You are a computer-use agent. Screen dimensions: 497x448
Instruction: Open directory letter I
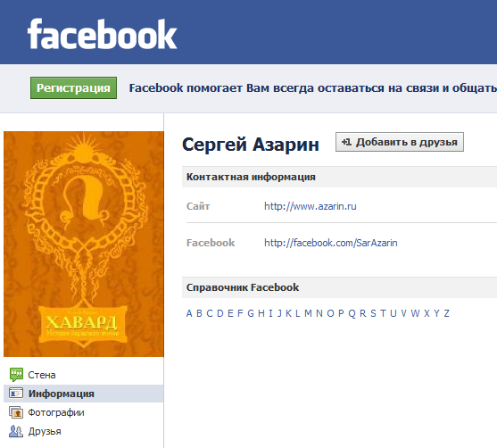[x=270, y=313]
